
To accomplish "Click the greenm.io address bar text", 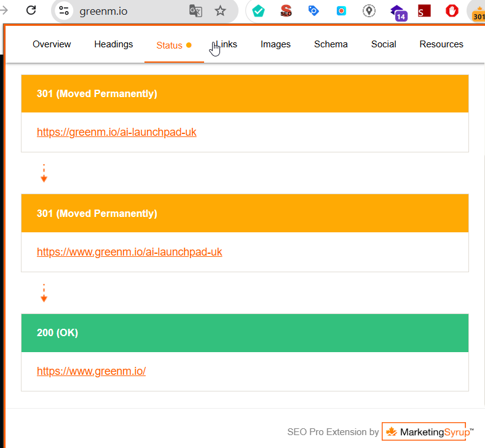I will (103, 12).
